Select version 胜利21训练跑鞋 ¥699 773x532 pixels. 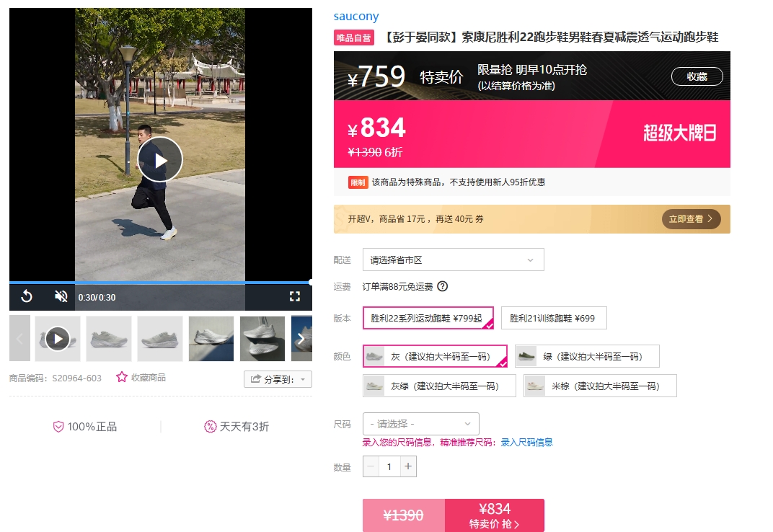click(x=554, y=318)
